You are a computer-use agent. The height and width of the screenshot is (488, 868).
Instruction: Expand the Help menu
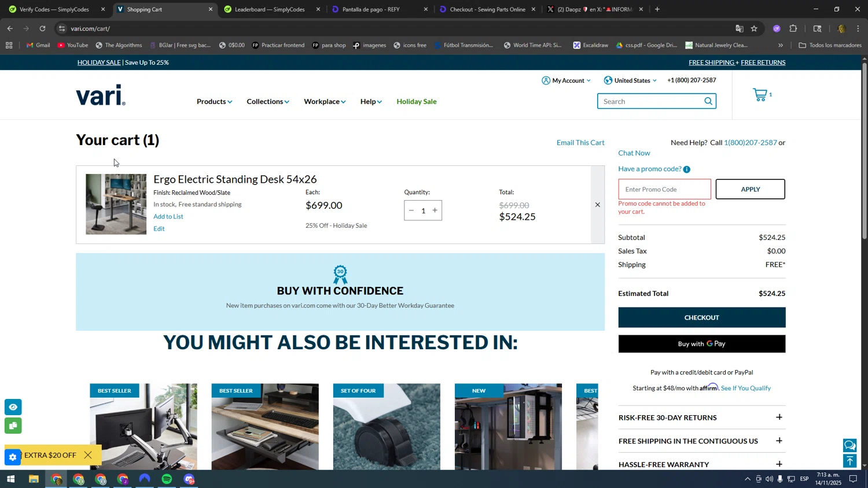click(x=371, y=102)
